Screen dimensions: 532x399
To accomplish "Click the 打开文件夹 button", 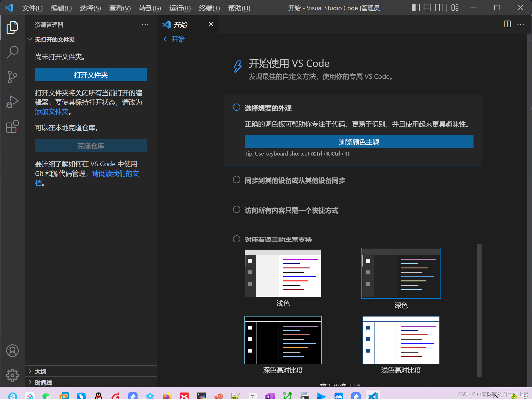I will pyautogui.click(x=91, y=75).
